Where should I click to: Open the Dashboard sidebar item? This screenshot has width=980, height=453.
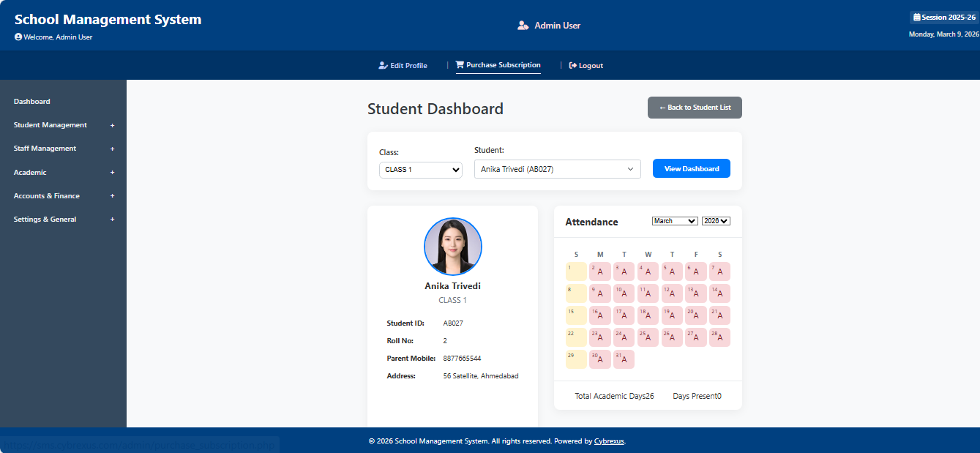[x=30, y=101]
